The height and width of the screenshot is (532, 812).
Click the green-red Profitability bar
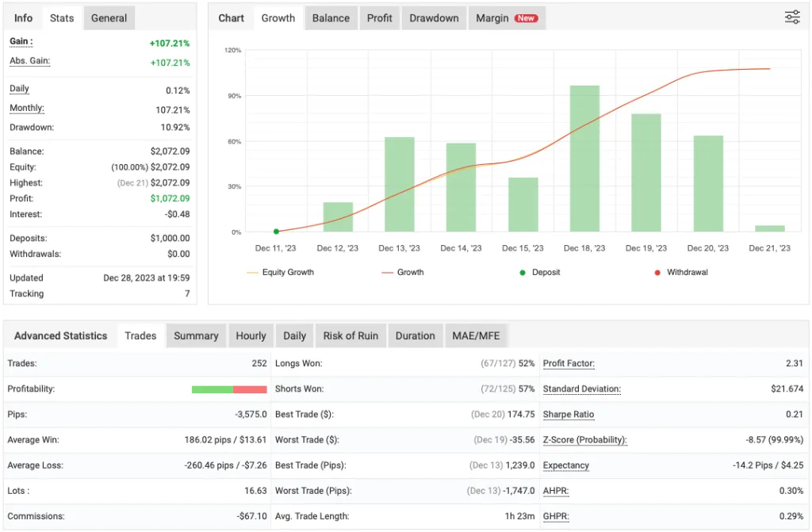point(229,388)
